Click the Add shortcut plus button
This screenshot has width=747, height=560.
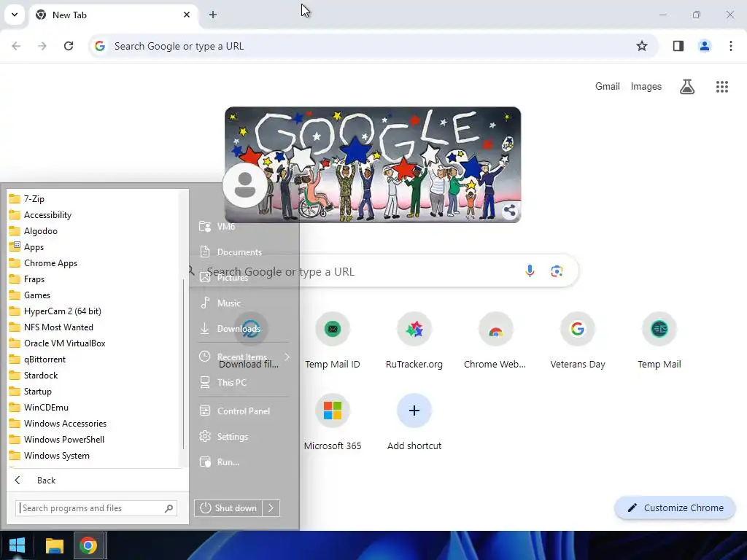click(414, 410)
